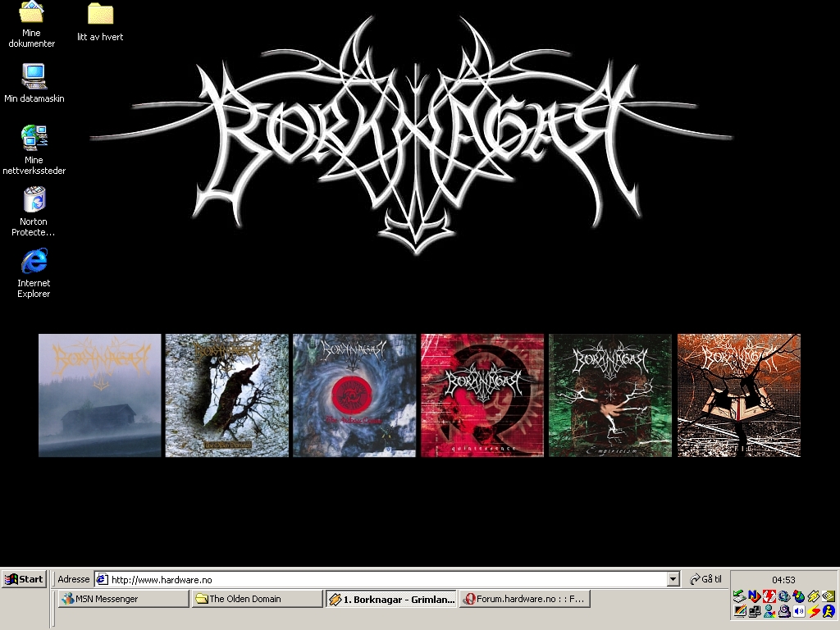The width and height of the screenshot is (840, 630).
Task: Open the Start menu
Action: coord(24,579)
